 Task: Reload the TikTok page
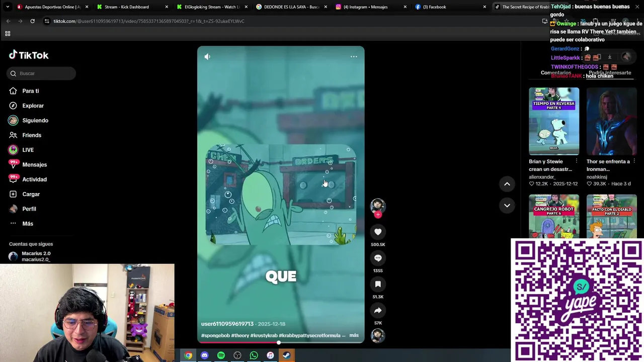pos(32,21)
